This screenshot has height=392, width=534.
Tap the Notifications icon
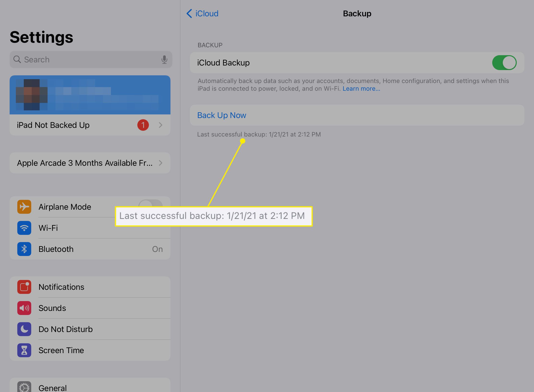(x=24, y=287)
